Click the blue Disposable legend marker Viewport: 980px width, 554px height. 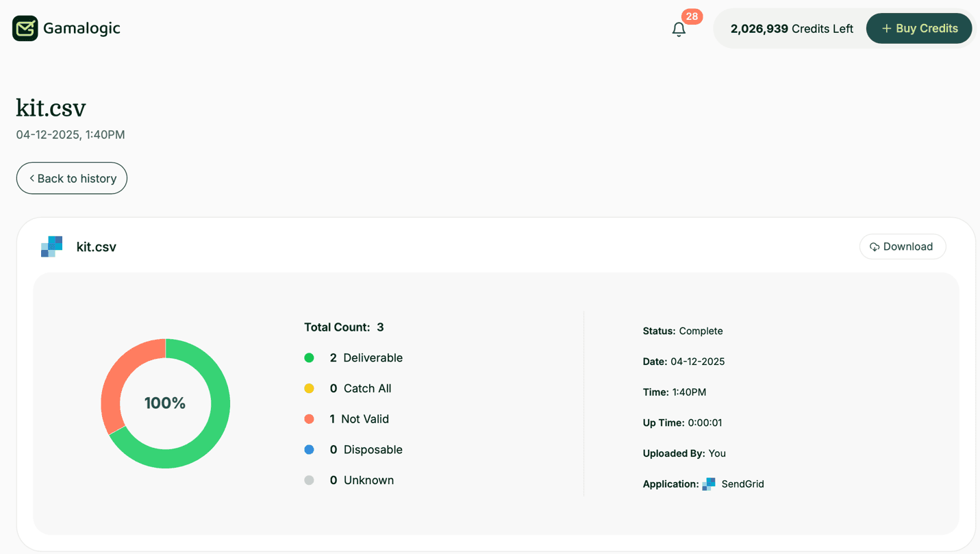point(310,449)
